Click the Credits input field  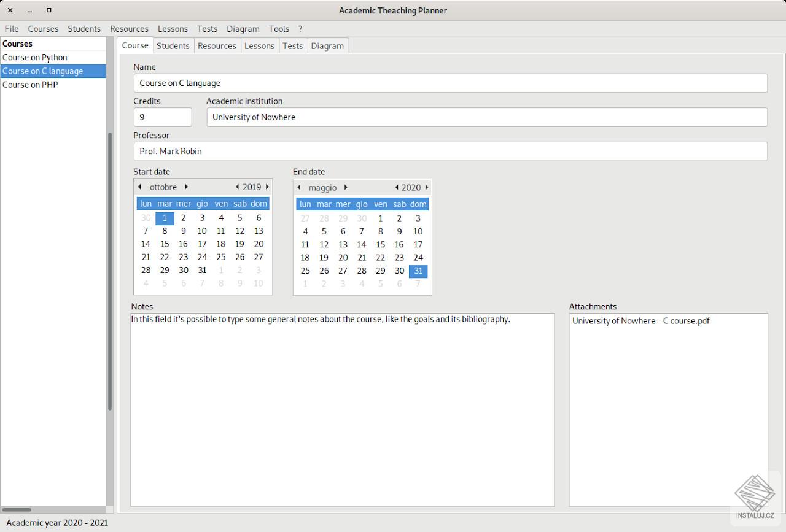[x=163, y=117]
